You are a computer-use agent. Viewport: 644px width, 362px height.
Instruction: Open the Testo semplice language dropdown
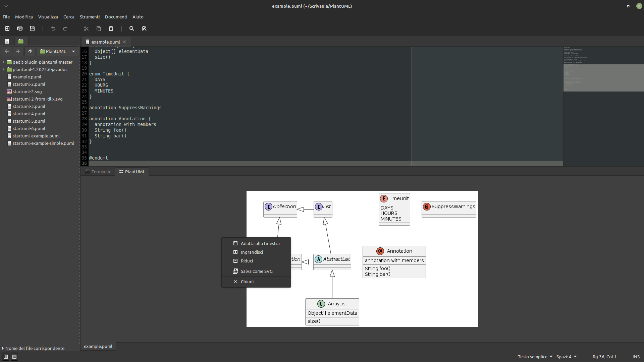pos(535,357)
